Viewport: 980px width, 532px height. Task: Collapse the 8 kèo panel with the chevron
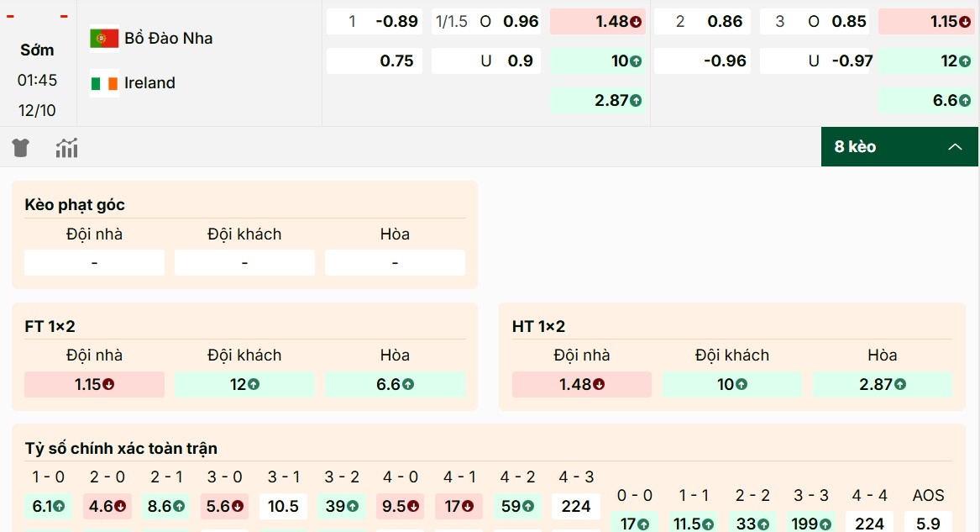coord(956,146)
